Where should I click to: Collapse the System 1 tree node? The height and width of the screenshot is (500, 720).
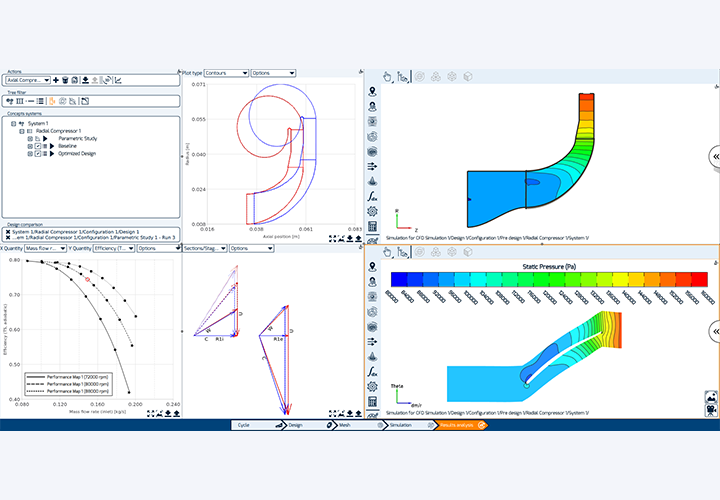[x=12, y=123]
